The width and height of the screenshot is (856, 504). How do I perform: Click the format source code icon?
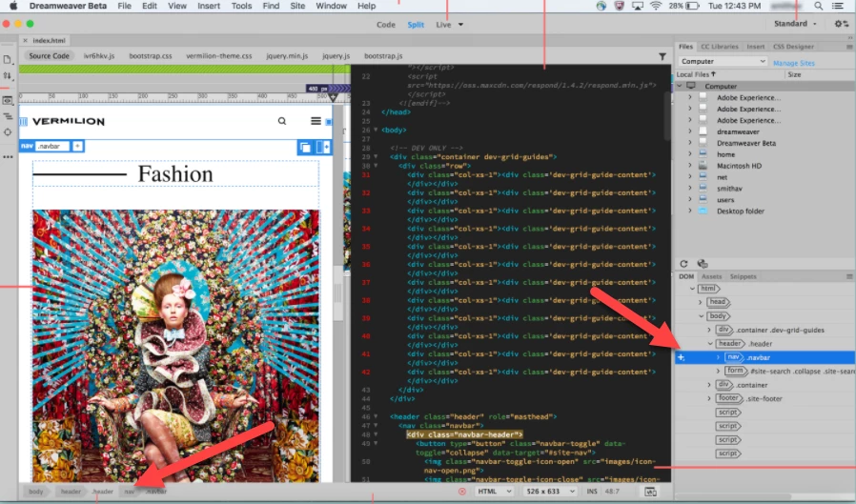[7, 117]
